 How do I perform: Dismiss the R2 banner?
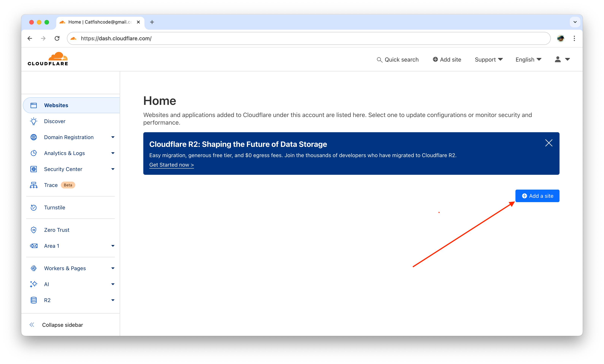click(x=549, y=143)
